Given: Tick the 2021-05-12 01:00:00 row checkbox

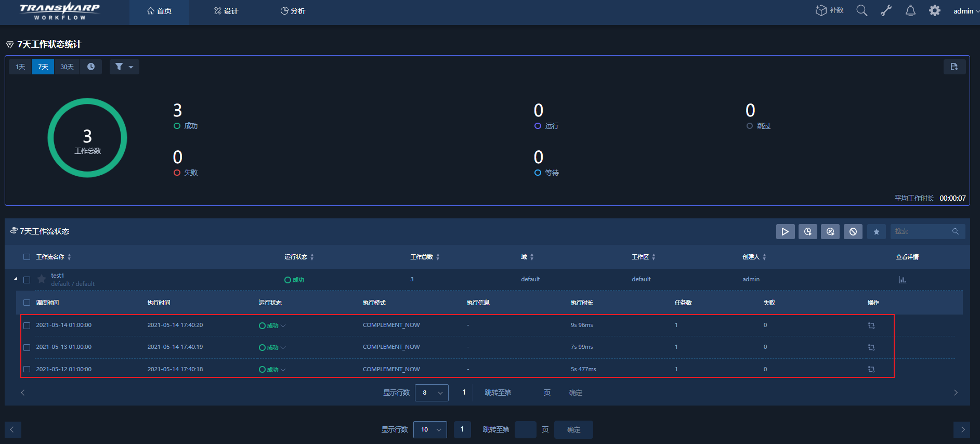Looking at the screenshot, I should 27,370.
